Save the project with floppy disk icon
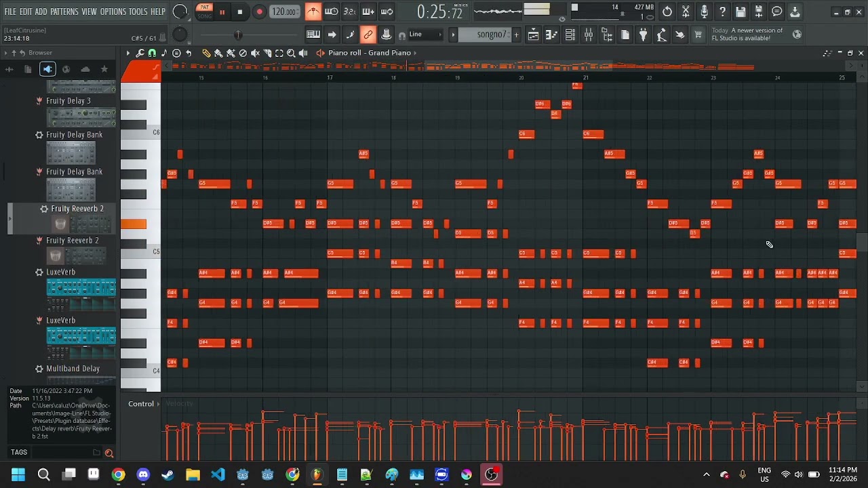 pos(741,12)
